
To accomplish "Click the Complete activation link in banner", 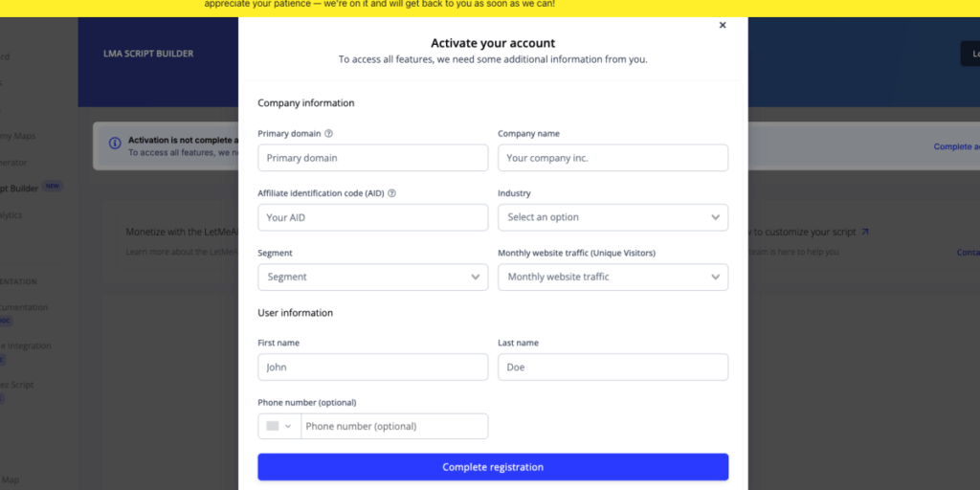I will point(957,146).
